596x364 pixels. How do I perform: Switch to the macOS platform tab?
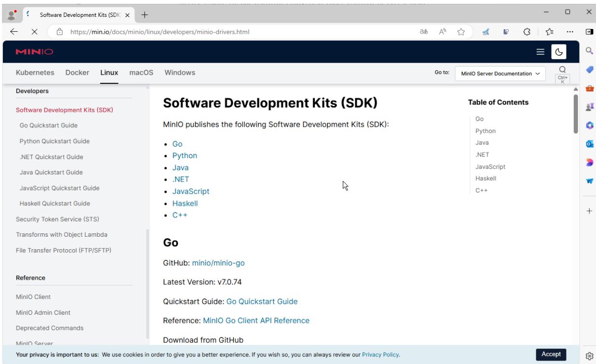141,73
